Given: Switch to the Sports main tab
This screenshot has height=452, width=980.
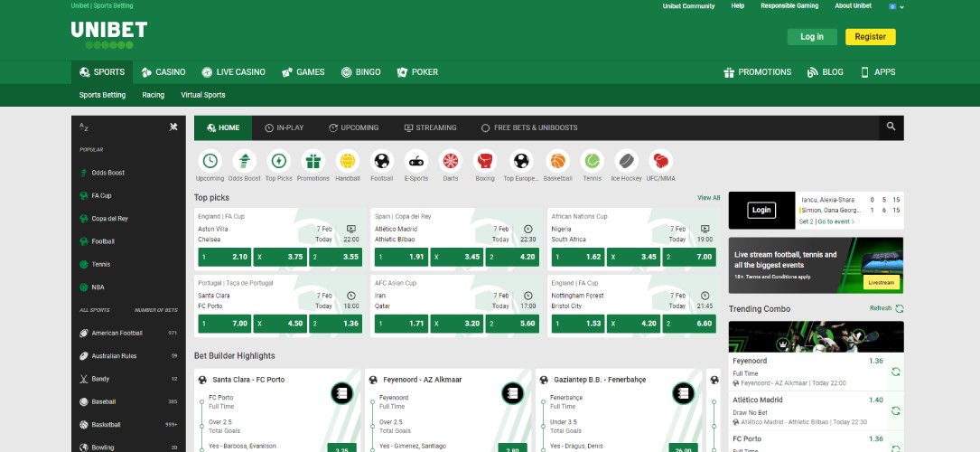Looking at the screenshot, I should coord(102,72).
